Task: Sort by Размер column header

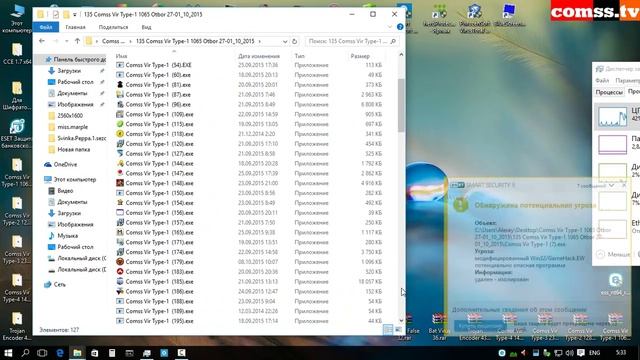Action: point(360,56)
